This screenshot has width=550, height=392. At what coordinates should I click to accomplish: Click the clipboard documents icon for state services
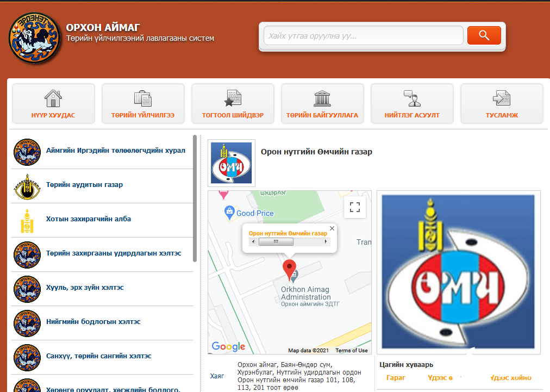click(143, 98)
